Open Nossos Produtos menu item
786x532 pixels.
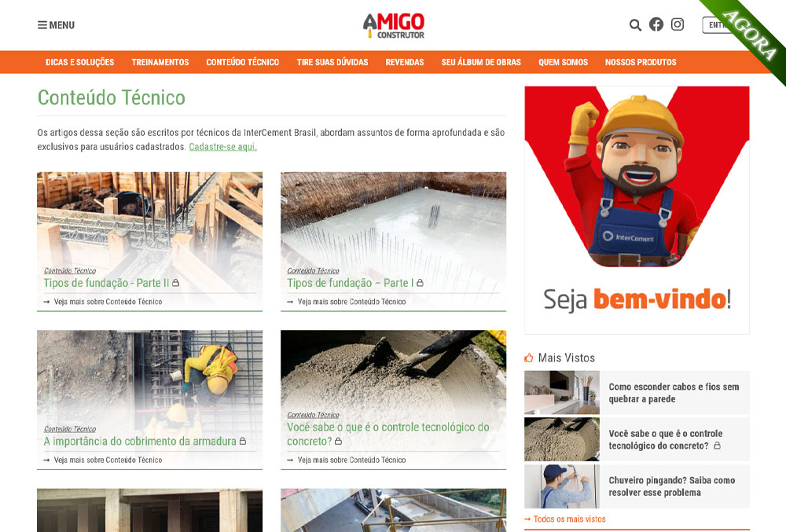coord(641,62)
